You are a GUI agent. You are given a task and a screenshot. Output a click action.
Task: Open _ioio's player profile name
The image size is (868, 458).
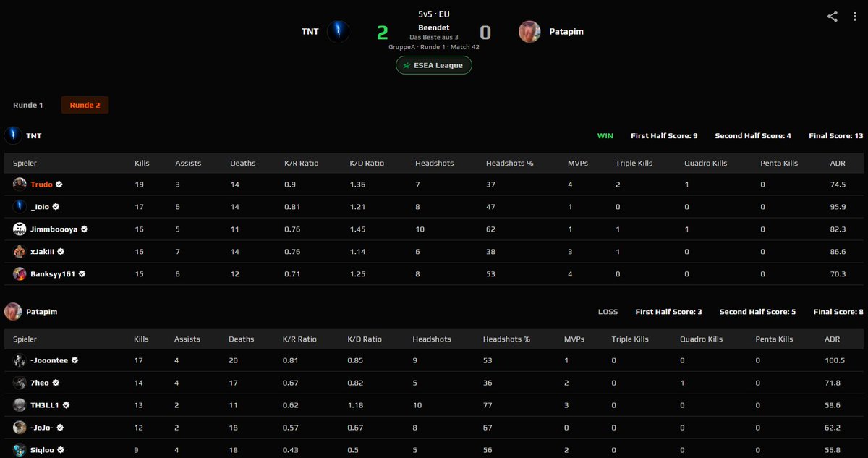point(41,207)
